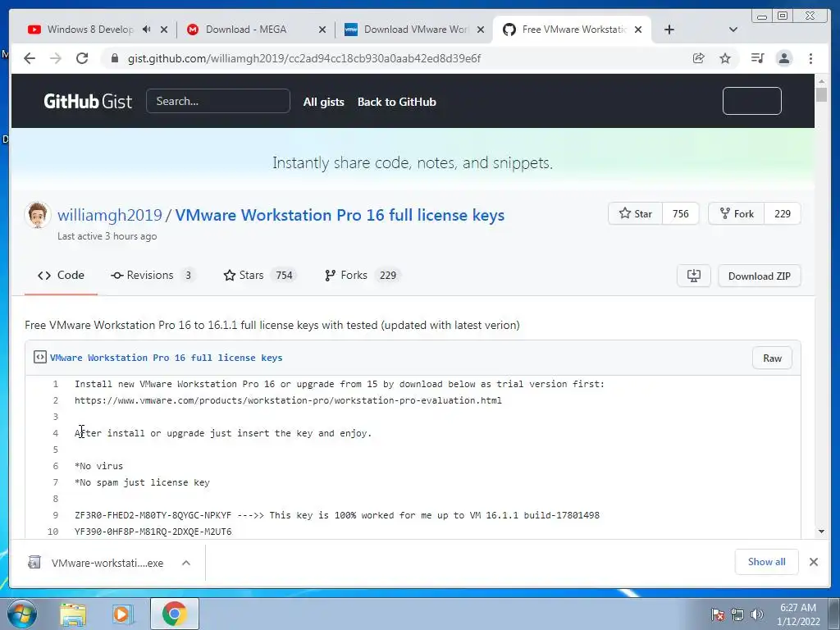Open the volume speaker tray icon
The width and height of the screenshot is (840, 630).
(x=757, y=614)
